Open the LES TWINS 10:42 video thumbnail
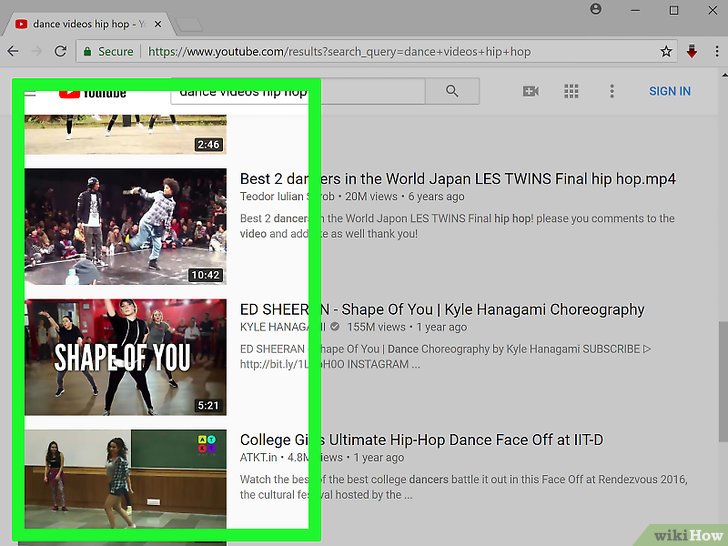This screenshot has width=728, height=546. pos(125,227)
